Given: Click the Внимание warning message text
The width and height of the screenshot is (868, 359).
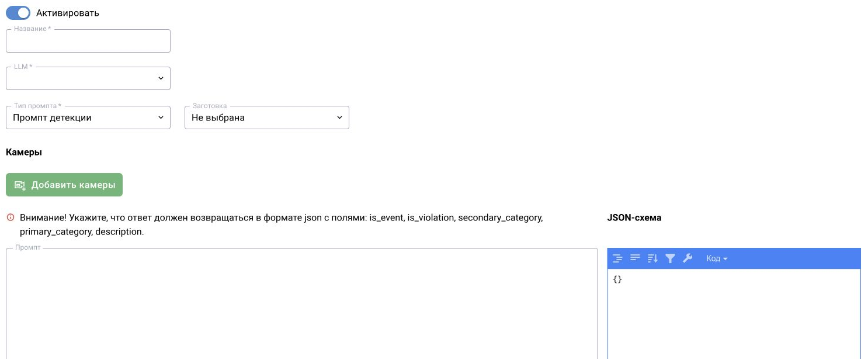Looking at the screenshot, I should point(282,225).
